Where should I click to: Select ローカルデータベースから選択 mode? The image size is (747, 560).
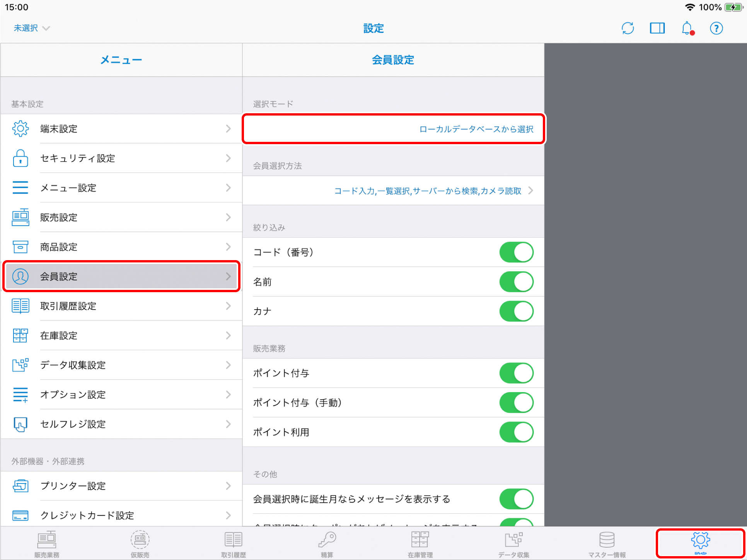(x=393, y=129)
